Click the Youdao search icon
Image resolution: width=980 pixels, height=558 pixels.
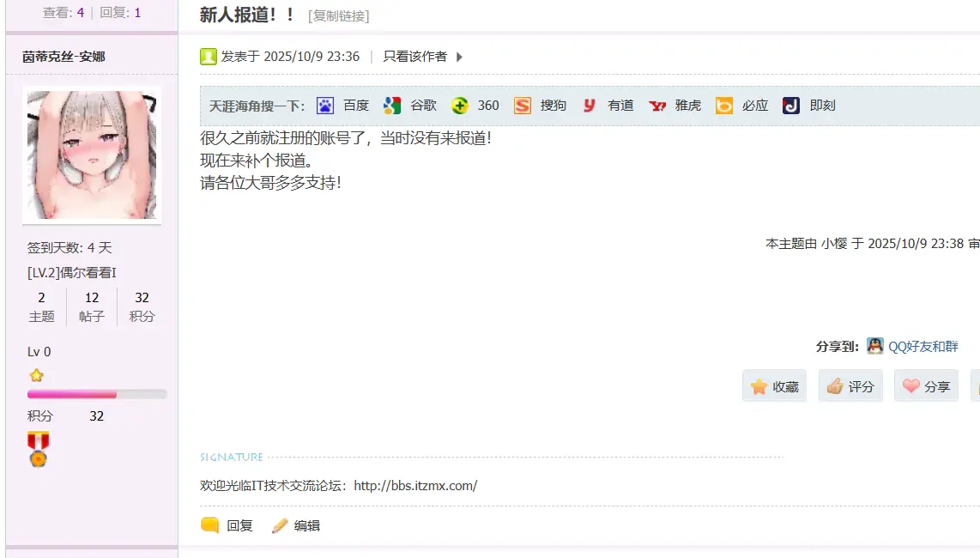pos(590,106)
